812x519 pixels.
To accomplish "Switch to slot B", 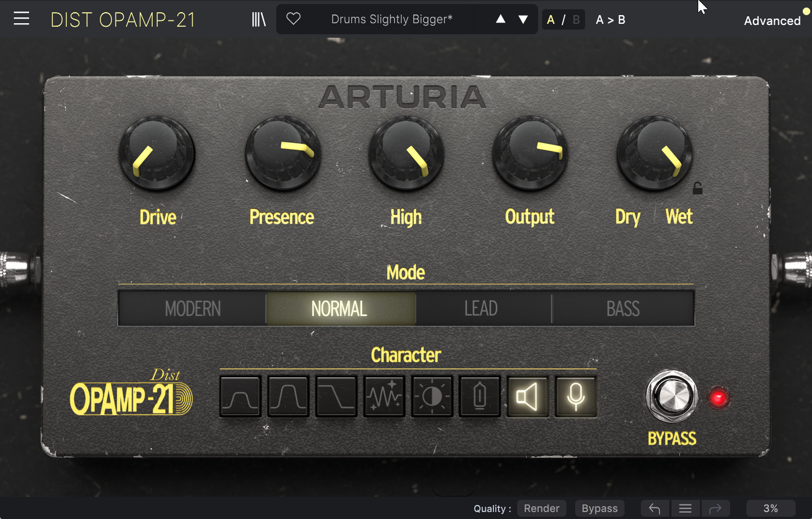I will pyautogui.click(x=576, y=20).
